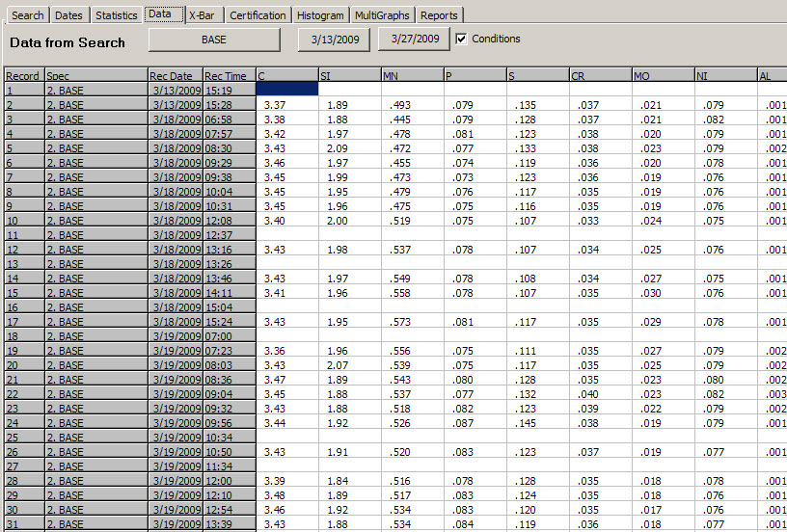Click the Rec Date column header
The height and width of the screenshot is (532, 787).
176,76
